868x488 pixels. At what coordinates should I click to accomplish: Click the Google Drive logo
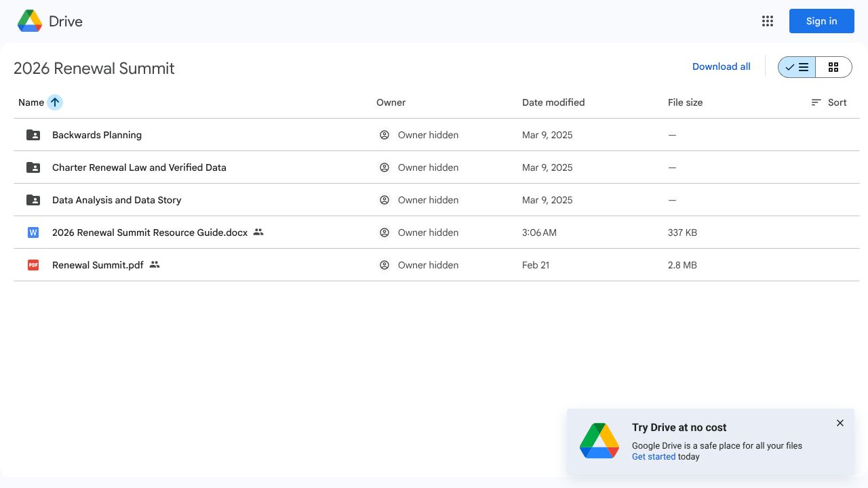[x=31, y=21]
